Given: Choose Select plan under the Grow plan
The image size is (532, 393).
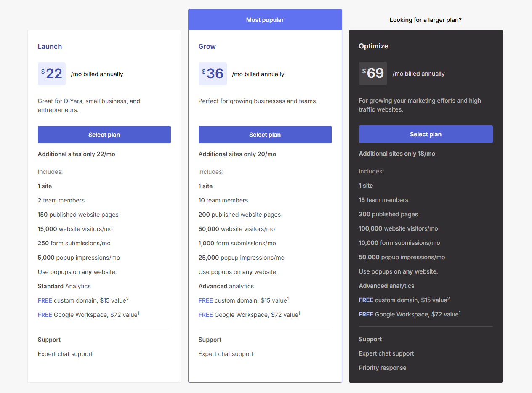Looking at the screenshot, I should [265, 135].
